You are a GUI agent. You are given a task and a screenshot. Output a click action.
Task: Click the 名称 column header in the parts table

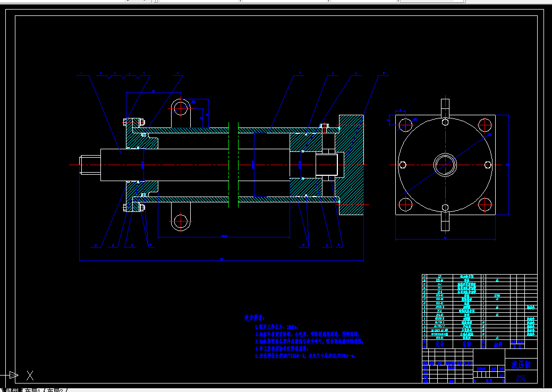click(x=466, y=345)
